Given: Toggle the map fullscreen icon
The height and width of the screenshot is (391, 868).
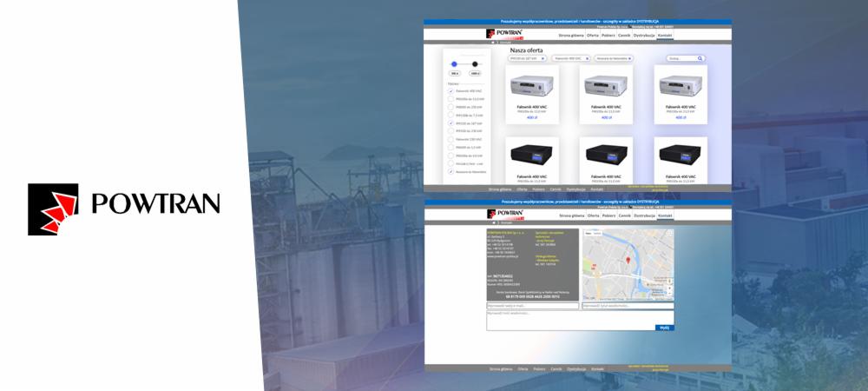Looking at the screenshot, I should [669, 234].
